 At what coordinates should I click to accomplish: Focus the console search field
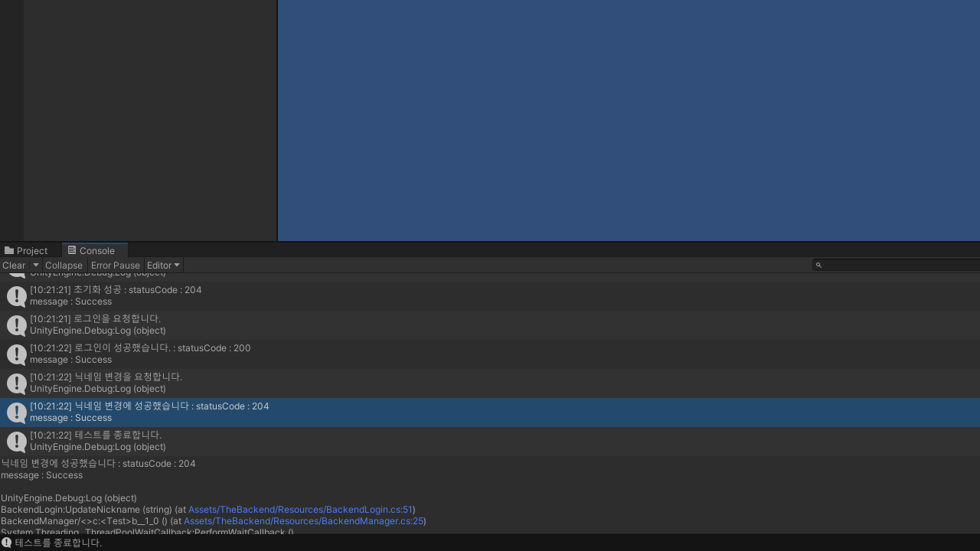896,265
